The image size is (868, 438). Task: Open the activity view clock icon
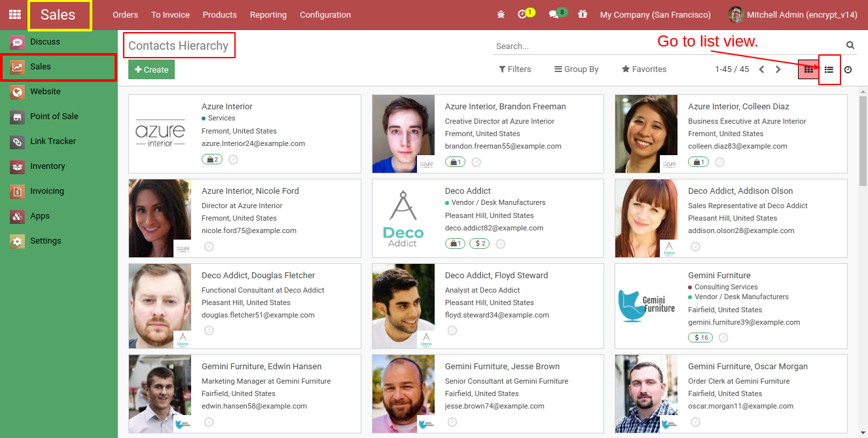pyautogui.click(x=848, y=69)
